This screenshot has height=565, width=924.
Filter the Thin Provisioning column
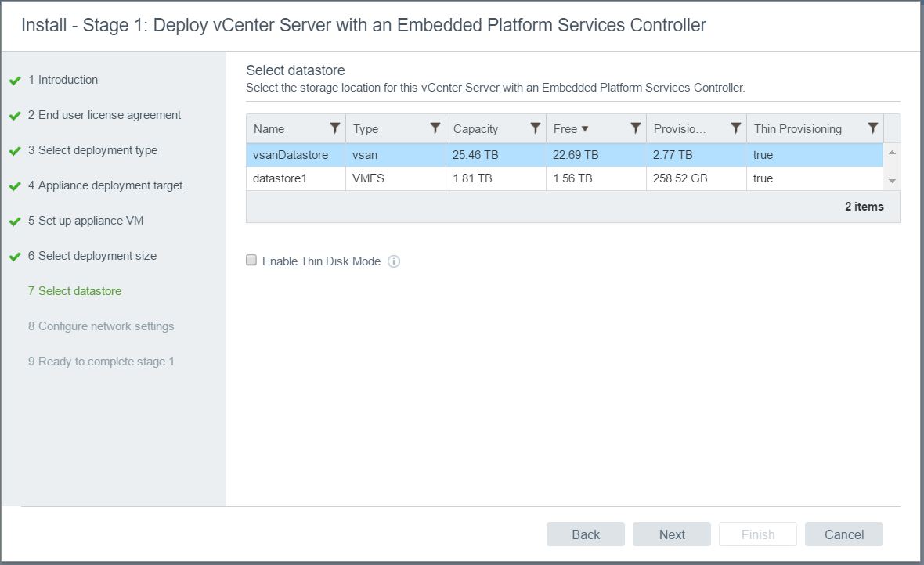[x=873, y=128]
